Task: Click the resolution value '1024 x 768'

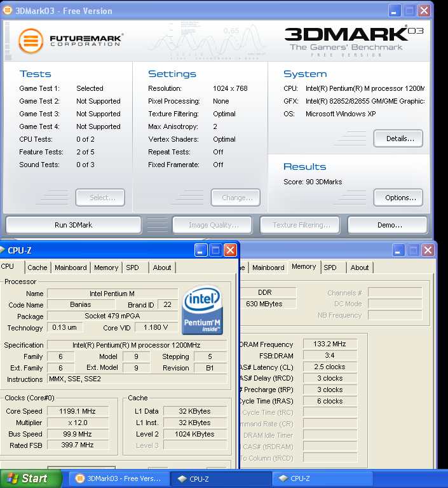Action: pyautogui.click(x=230, y=88)
